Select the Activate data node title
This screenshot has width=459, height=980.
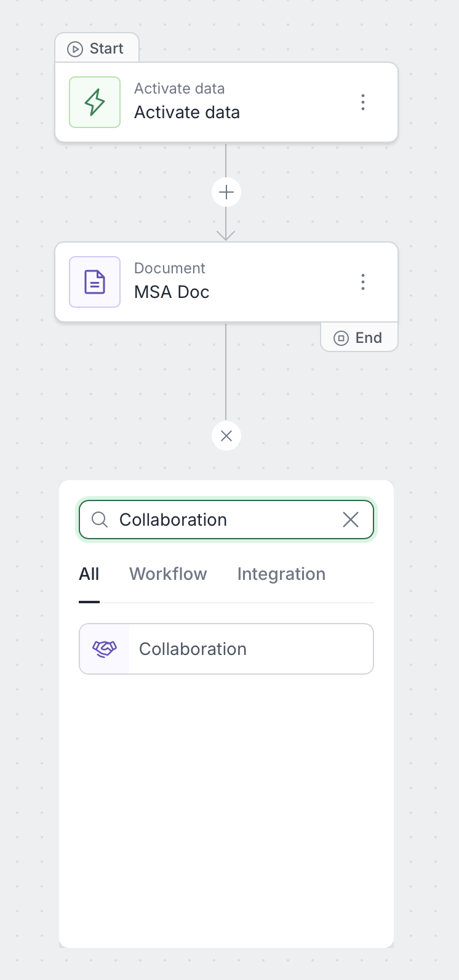click(x=187, y=113)
